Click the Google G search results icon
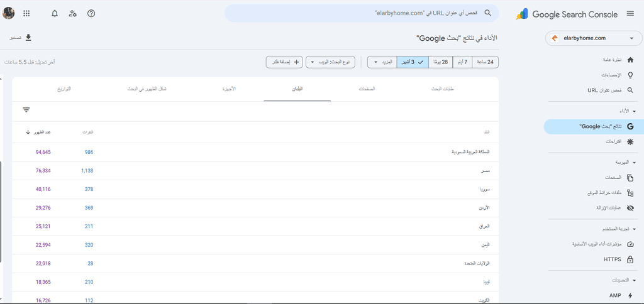Viewport: 644px width, 304px height. click(x=630, y=127)
